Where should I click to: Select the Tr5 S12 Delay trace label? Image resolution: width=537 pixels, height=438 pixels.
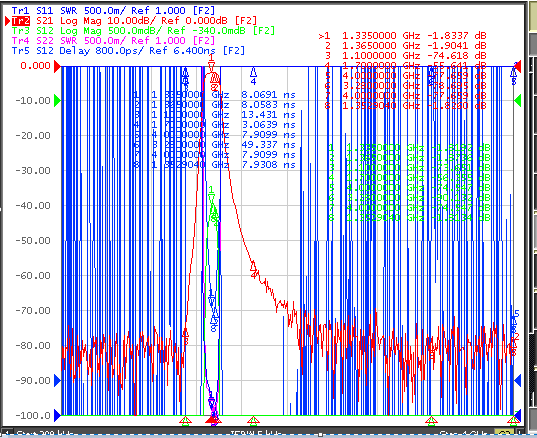128,51
